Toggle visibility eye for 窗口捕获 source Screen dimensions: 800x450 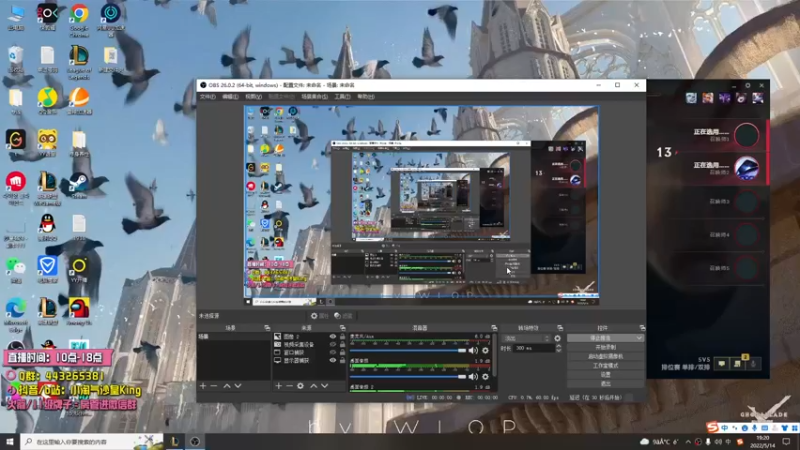(x=333, y=353)
